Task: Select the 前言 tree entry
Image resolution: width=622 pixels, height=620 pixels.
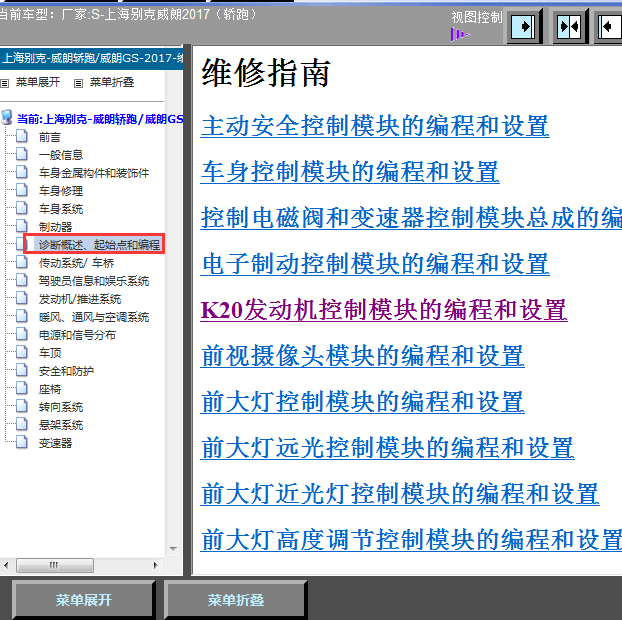Action: click(x=50, y=137)
